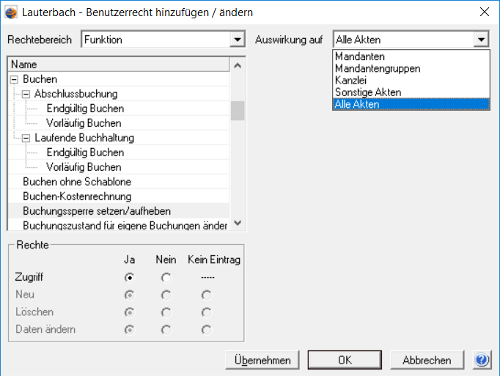This screenshot has height=376, width=500.
Task: Click the blue help question mark icon
Action: tap(482, 360)
